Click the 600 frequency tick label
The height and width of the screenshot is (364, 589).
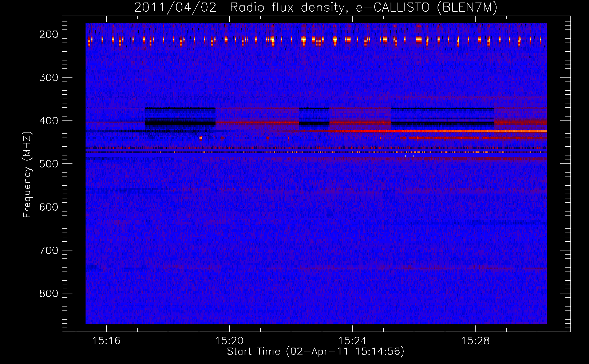pos(49,207)
